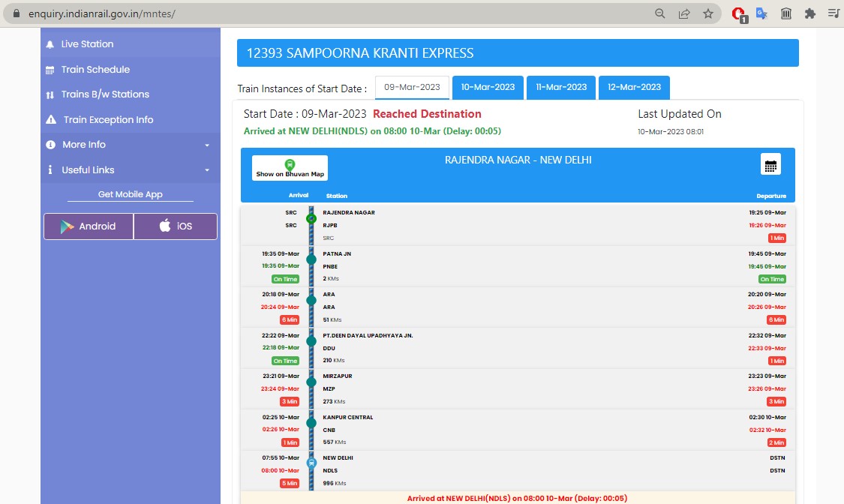Click the New Delhi destination train marker

pyautogui.click(x=311, y=463)
